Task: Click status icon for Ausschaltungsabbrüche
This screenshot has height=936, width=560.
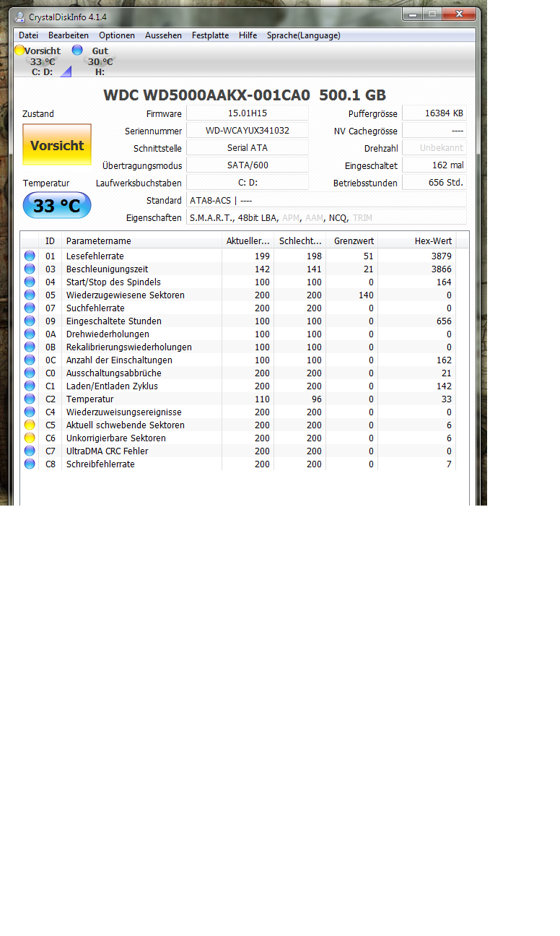Action: coord(30,373)
